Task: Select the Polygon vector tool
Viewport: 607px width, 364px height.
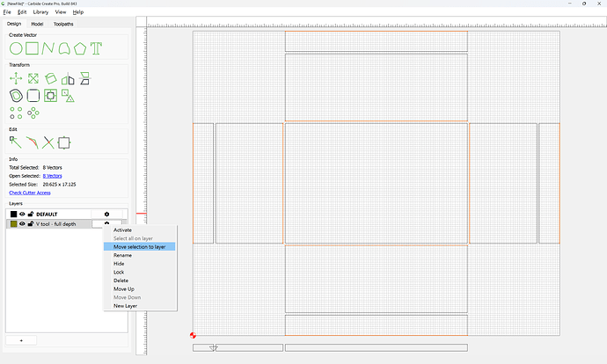Action: (x=80, y=48)
